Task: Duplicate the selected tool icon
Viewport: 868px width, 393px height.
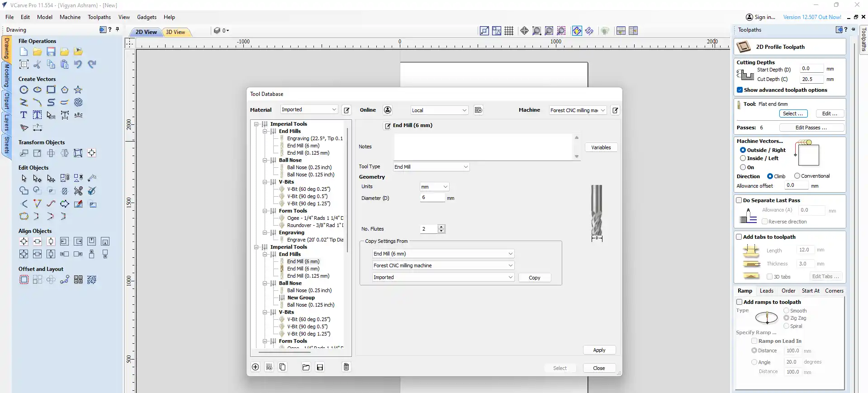Action: 283,367
